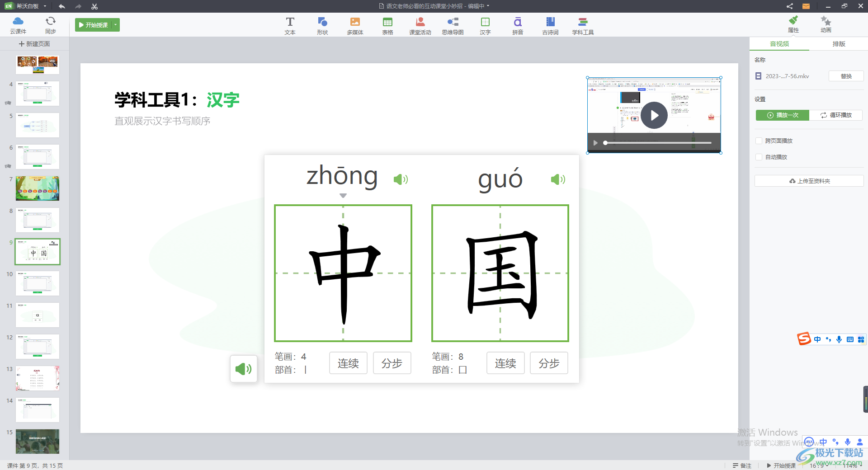Click the keyboard icon in the Sogou toolbar
The height and width of the screenshot is (470, 868).
coord(850,339)
